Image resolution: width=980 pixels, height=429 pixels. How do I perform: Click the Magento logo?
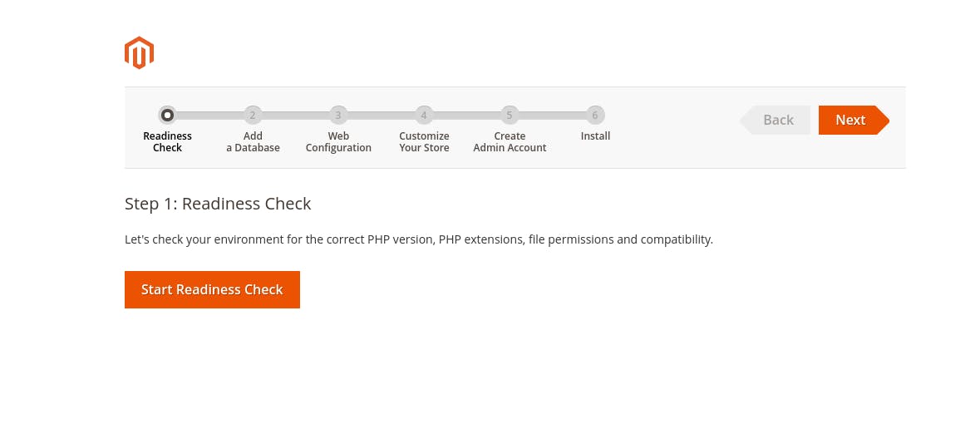139,52
